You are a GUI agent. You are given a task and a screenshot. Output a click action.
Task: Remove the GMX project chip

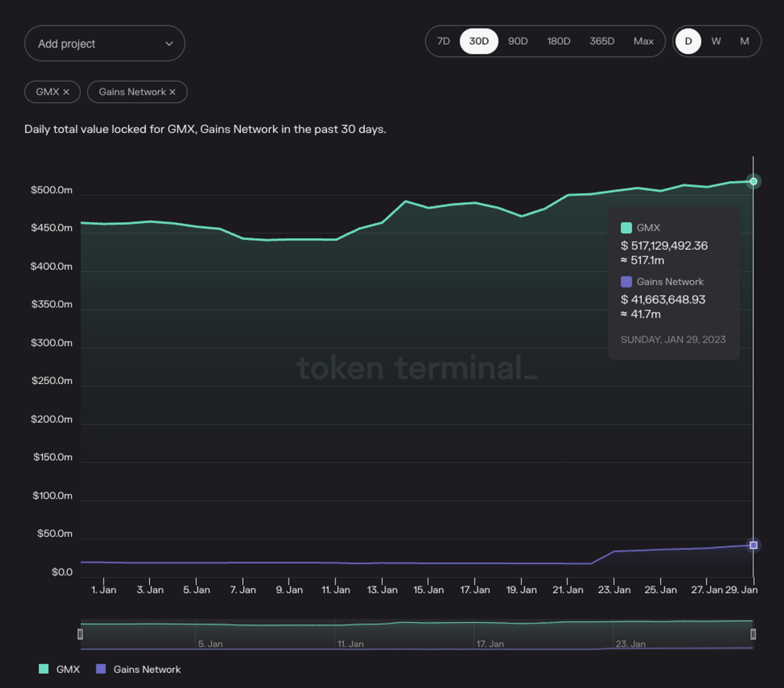[x=66, y=92]
